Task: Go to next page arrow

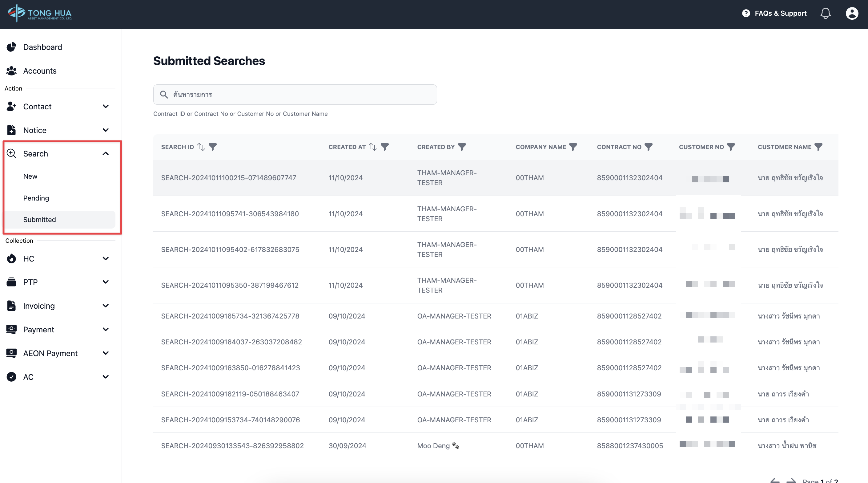Action: pyautogui.click(x=790, y=480)
